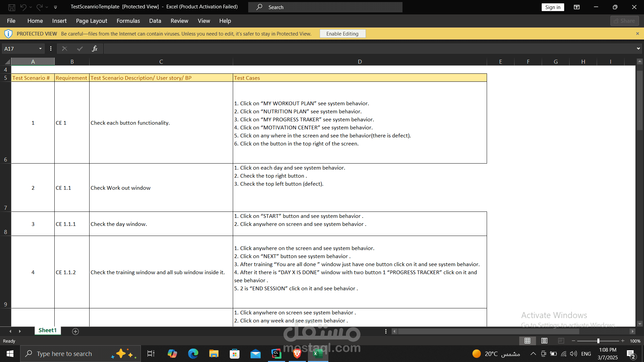Switch to the Insert tab
The image size is (644, 362).
[x=59, y=21]
